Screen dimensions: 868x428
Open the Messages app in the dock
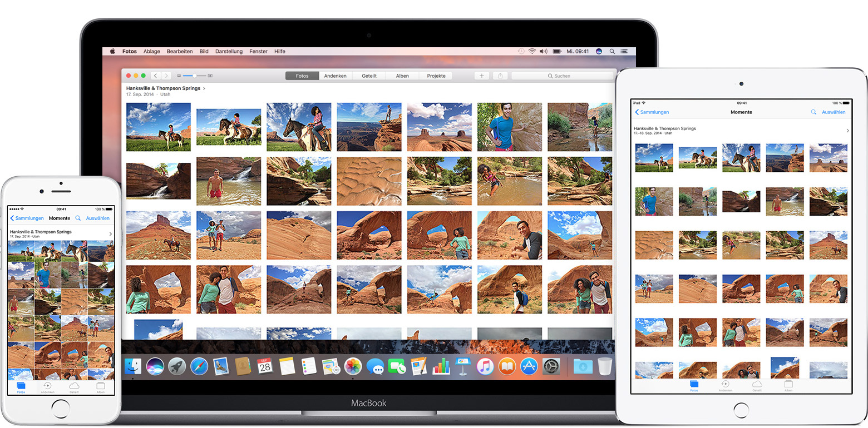(x=376, y=366)
